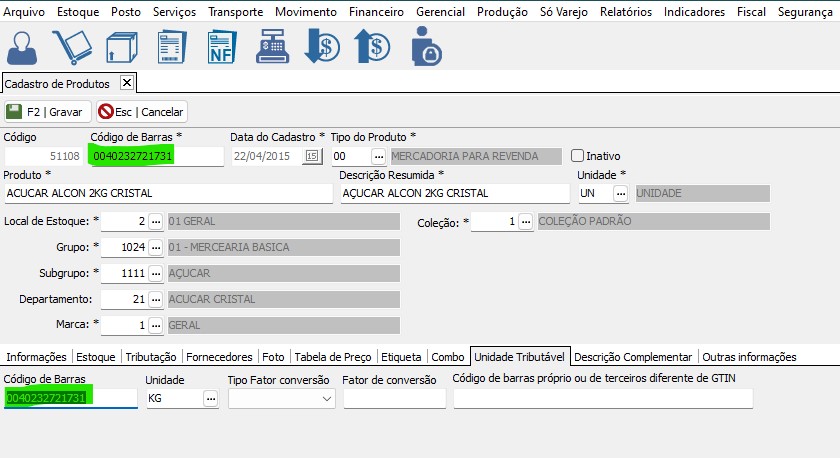The image size is (840, 458).
Task: Click the down-arrow dollar coin icon
Action: [322, 47]
